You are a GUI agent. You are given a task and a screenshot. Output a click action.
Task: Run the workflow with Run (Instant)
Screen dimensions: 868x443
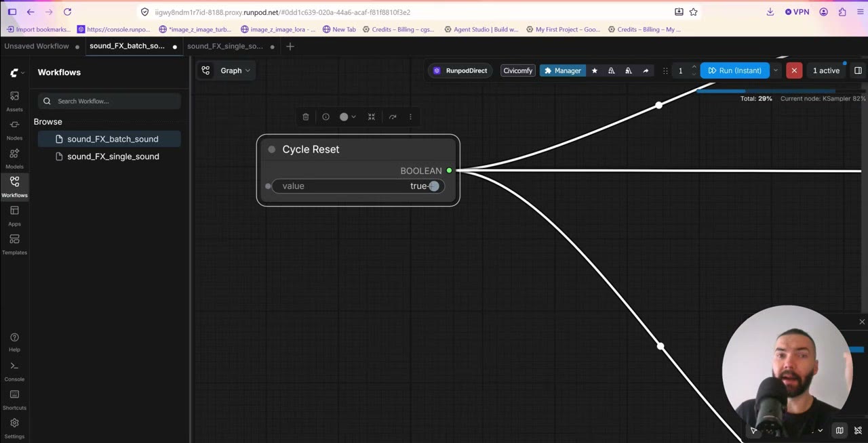pyautogui.click(x=734, y=70)
